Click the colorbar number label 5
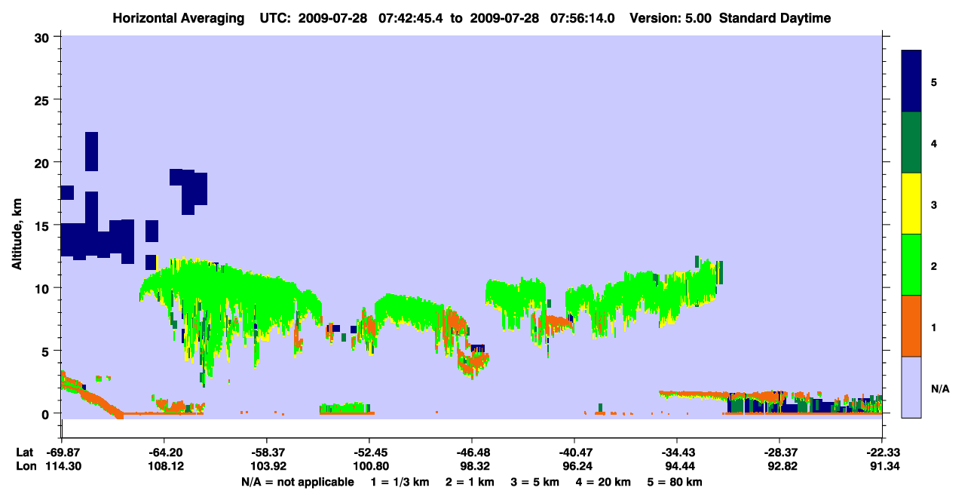980x503 pixels. point(934,81)
